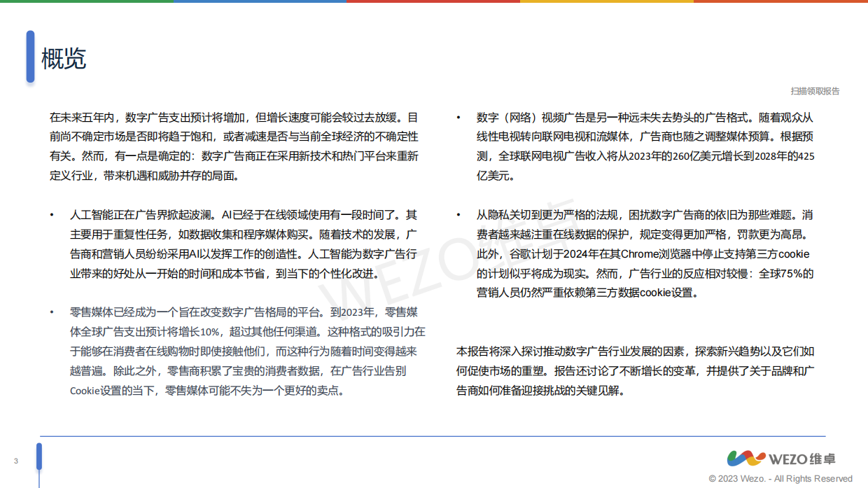Viewport: 868px width, 488px height.
Task: Expand the 概览 section heading
Action: pos(63,60)
